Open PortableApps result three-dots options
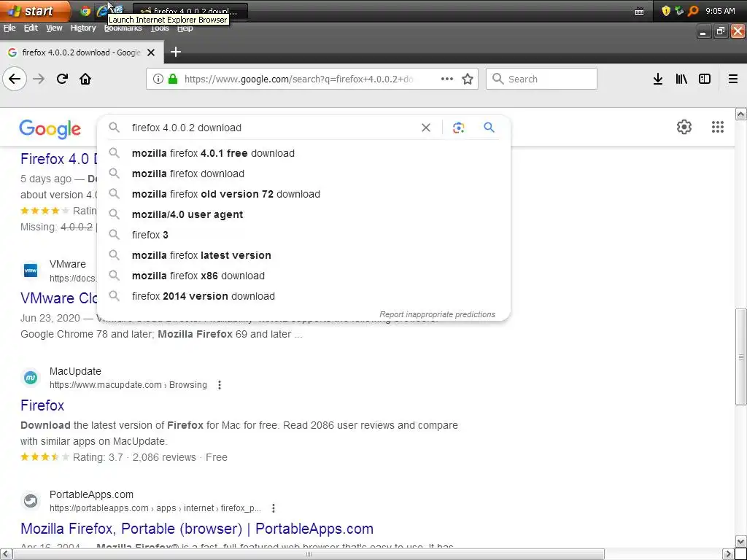This screenshot has width=747, height=560. coord(274,508)
